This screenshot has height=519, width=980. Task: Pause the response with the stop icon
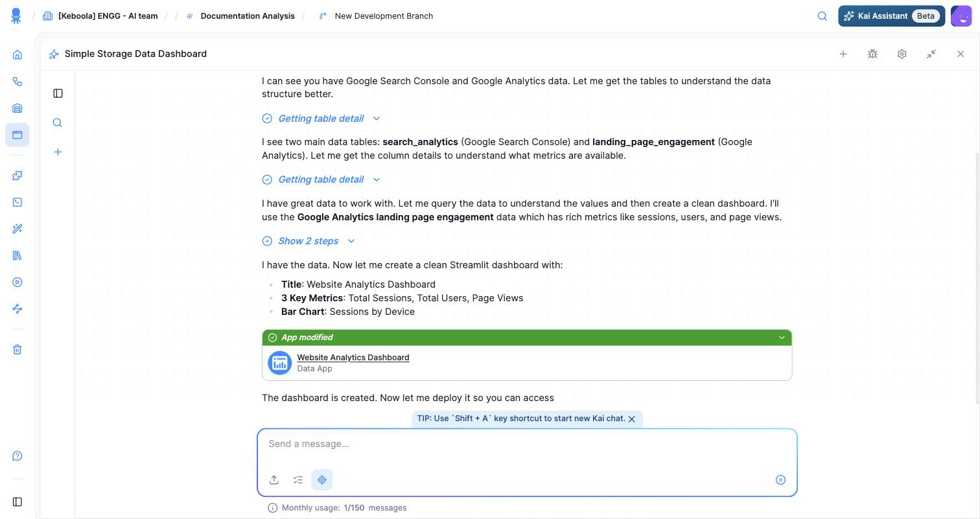tap(780, 480)
